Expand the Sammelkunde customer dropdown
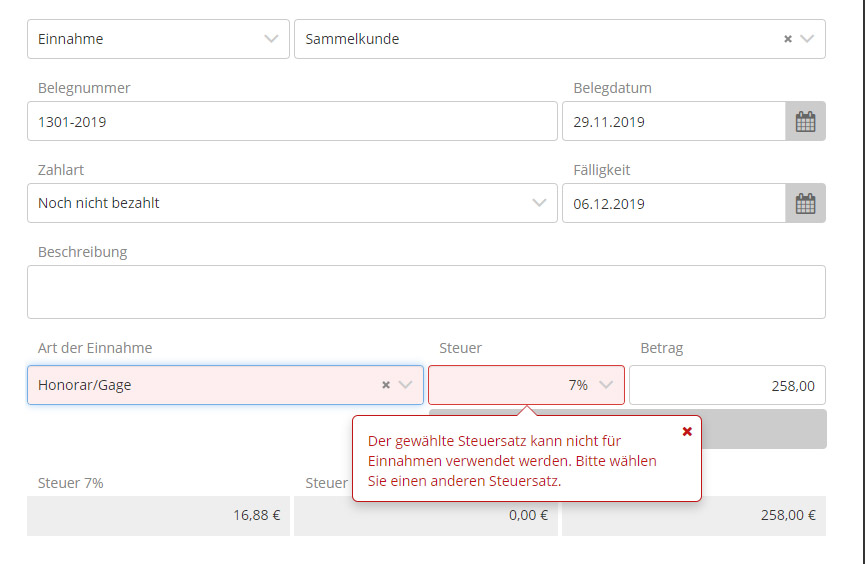 click(807, 39)
